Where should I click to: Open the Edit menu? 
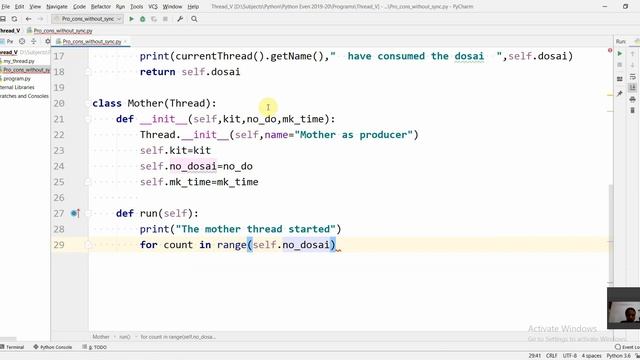19,7
